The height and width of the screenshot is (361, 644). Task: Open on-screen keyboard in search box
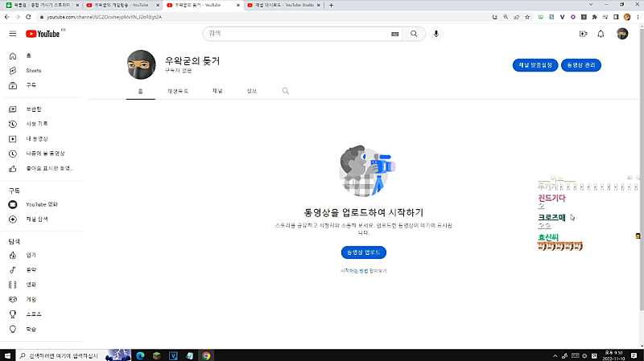[394, 34]
